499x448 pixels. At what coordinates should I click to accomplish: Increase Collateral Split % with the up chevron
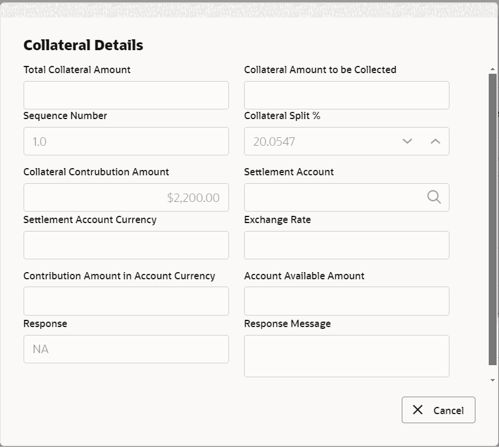tap(434, 141)
